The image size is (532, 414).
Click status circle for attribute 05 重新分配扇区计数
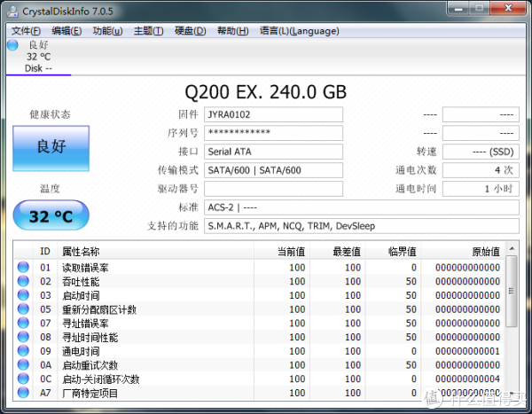(23, 309)
